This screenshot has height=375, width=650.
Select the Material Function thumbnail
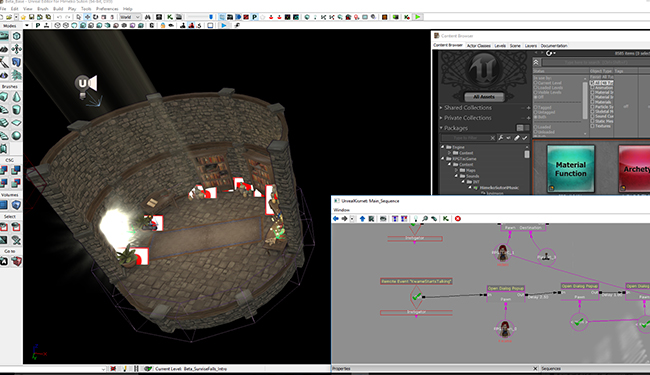571,169
